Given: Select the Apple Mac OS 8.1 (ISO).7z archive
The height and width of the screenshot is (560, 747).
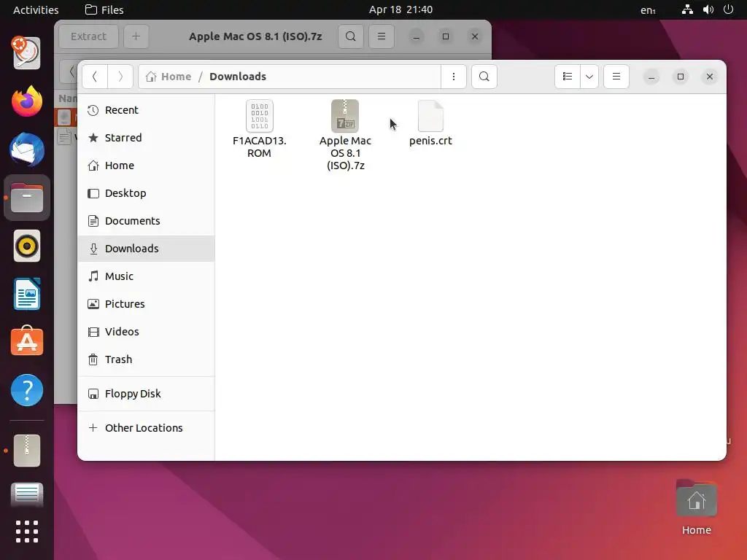Looking at the screenshot, I should click(x=345, y=116).
